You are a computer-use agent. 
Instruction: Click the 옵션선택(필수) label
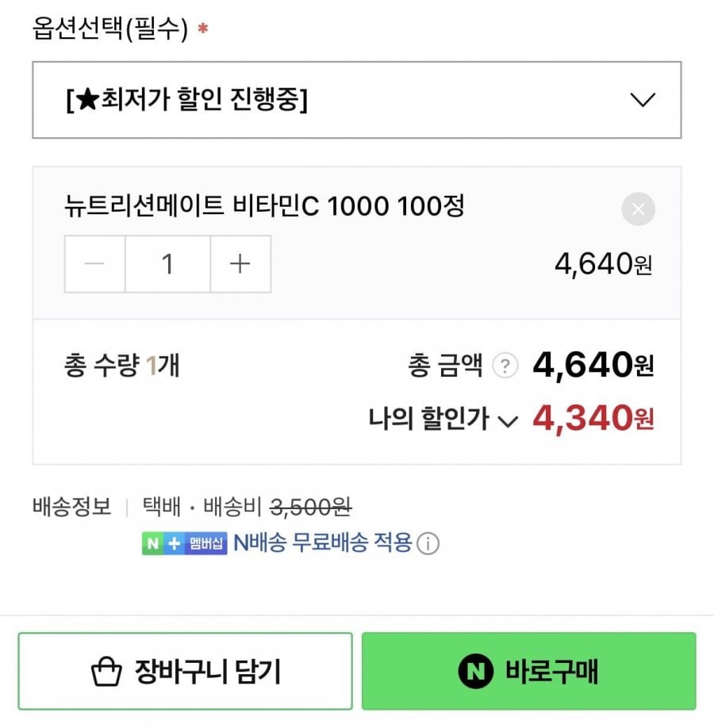[x=109, y=29]
